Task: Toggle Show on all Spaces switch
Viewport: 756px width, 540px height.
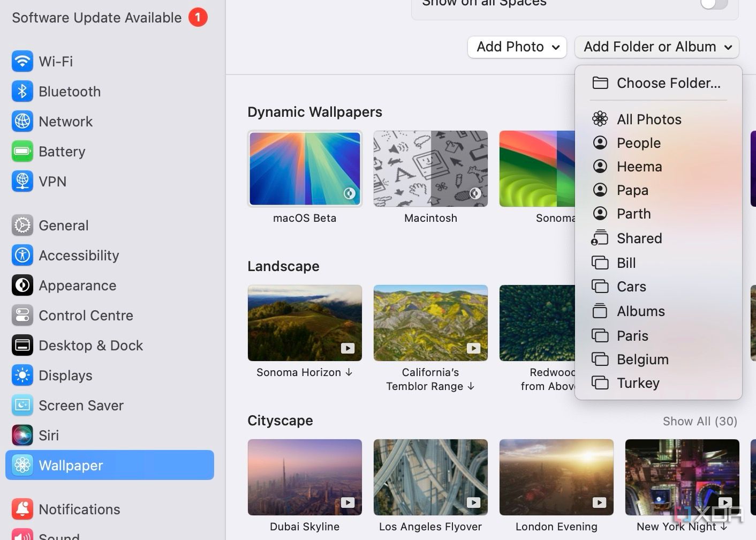Action: pyautogui.click(x=714, y=3)
